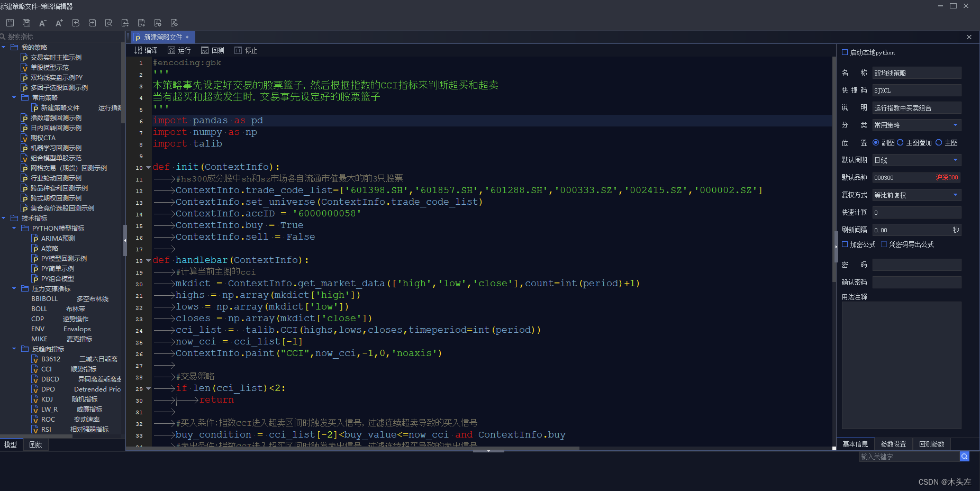Select the BOLL 布林带 indicator
Image resolution: width=980 pixels, height=491 pixels.
coord(58,309)
